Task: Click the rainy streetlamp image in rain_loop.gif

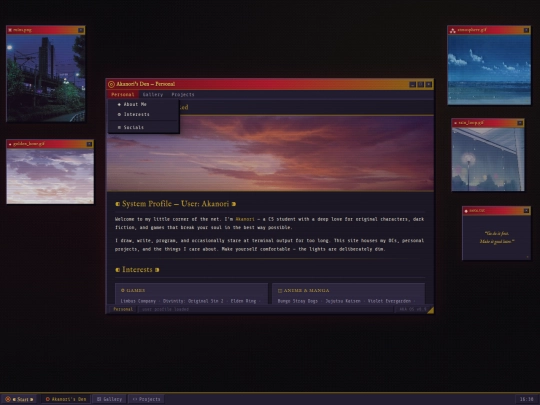Action: 488,159
